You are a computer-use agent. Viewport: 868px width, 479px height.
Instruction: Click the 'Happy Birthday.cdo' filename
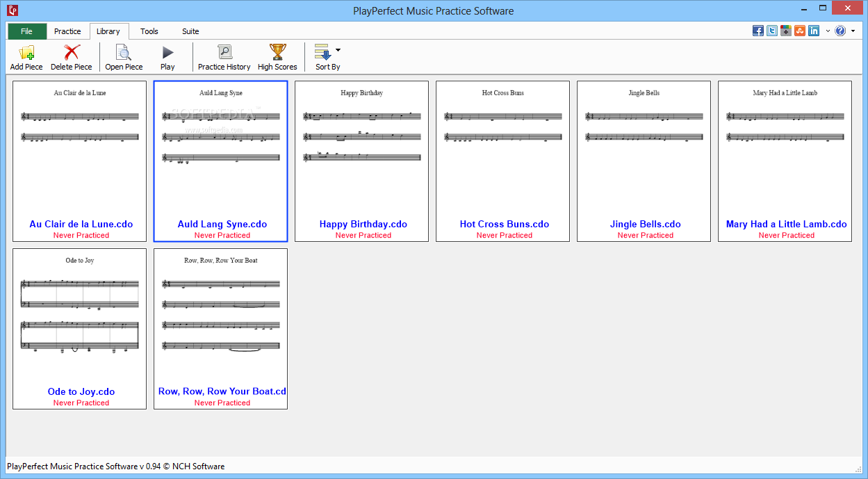(363, 224)
